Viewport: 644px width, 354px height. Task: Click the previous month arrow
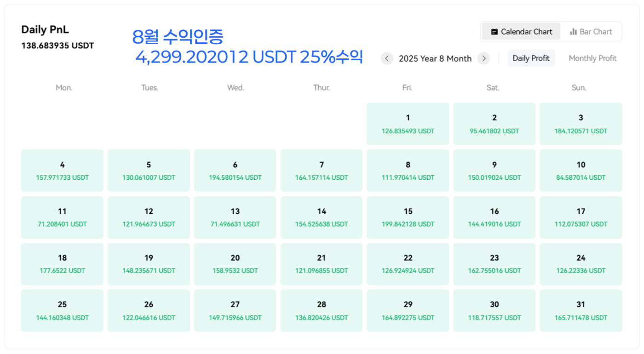coord(387,58)
